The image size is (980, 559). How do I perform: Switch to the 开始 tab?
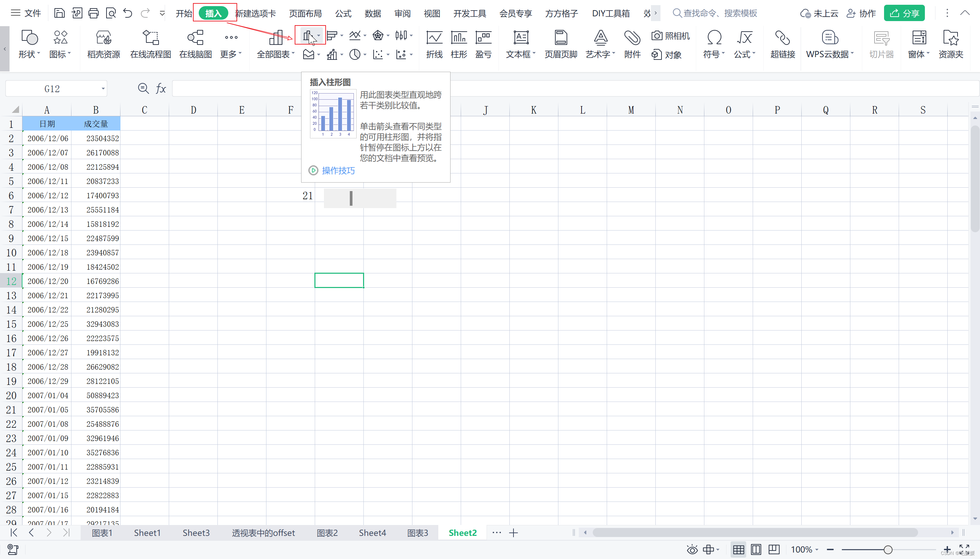[184, 14]
